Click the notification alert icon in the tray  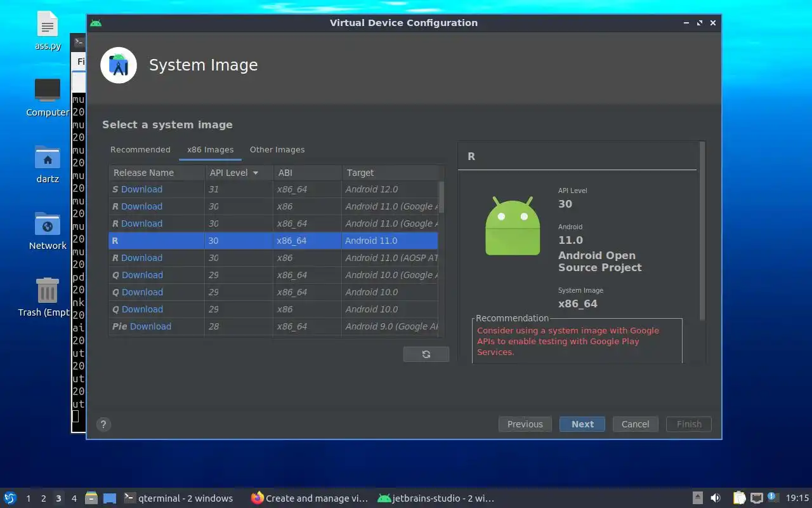tap(773, 497)
